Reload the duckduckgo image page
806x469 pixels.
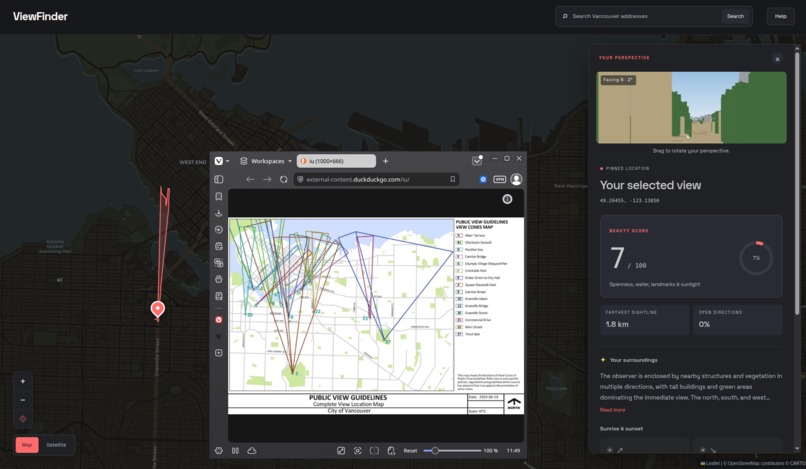pyautogui.click(x=284, y=179)
